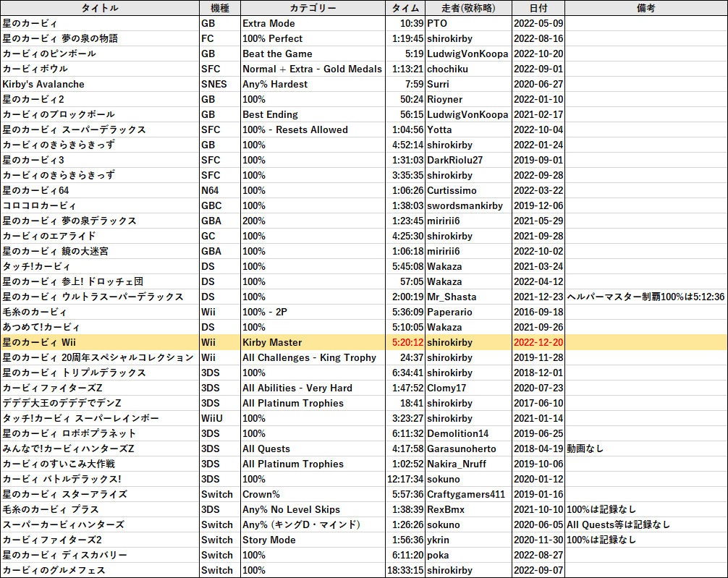Select the 日付 column header
Image resolution: width=728 pixels, height=578 pixels.
click(x=538, y=8)
